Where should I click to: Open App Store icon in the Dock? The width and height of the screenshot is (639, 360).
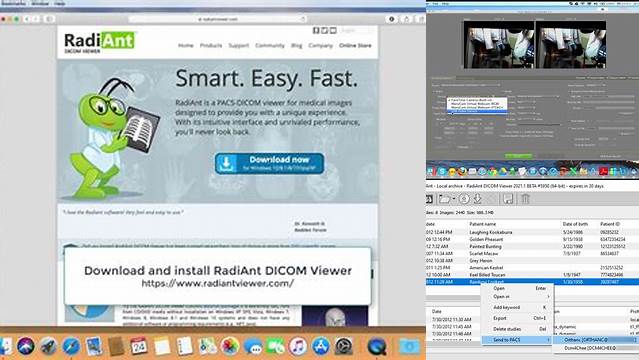click(x=321, y=347)
